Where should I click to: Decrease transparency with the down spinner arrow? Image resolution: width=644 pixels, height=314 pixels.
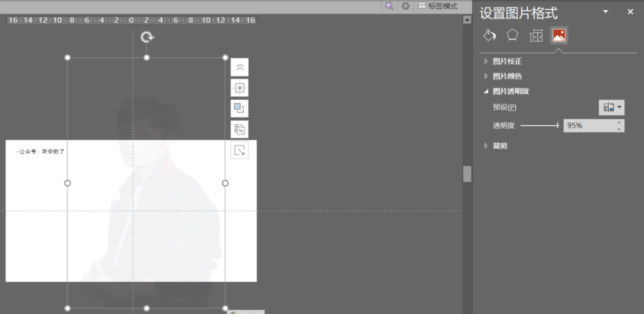tap(619, 129)
